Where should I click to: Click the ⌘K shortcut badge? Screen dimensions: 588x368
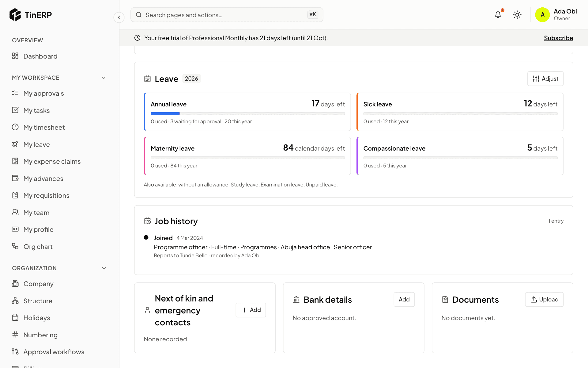tap(313, 15)
